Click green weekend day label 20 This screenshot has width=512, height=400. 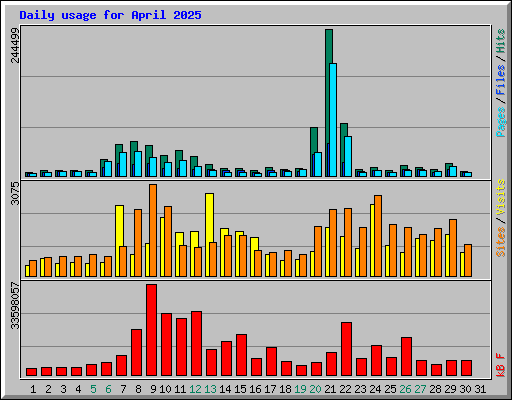click(x=315, y=389)
